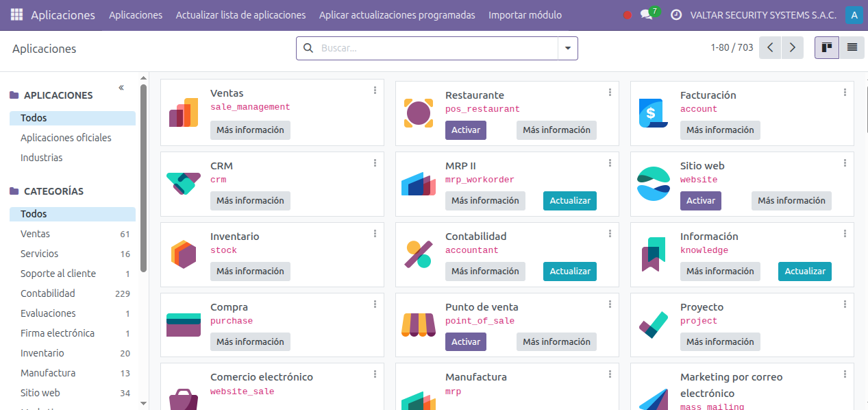Switch to list view
868x410 pixels.
pyautogui.click(x=852, y=47)
